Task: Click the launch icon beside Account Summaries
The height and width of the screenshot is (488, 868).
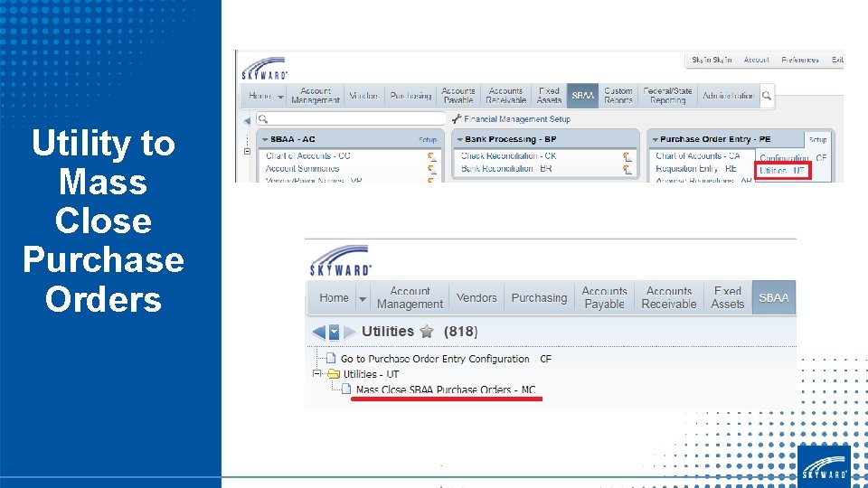Action: [432, 169]
